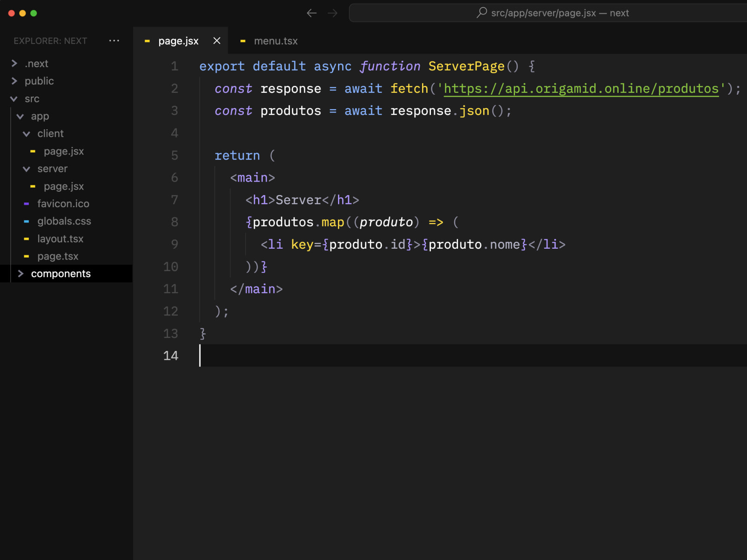Click the yellow icon beside layout.tsx
This screenshot has height=560, width=747.
click(x=27, y=238)
